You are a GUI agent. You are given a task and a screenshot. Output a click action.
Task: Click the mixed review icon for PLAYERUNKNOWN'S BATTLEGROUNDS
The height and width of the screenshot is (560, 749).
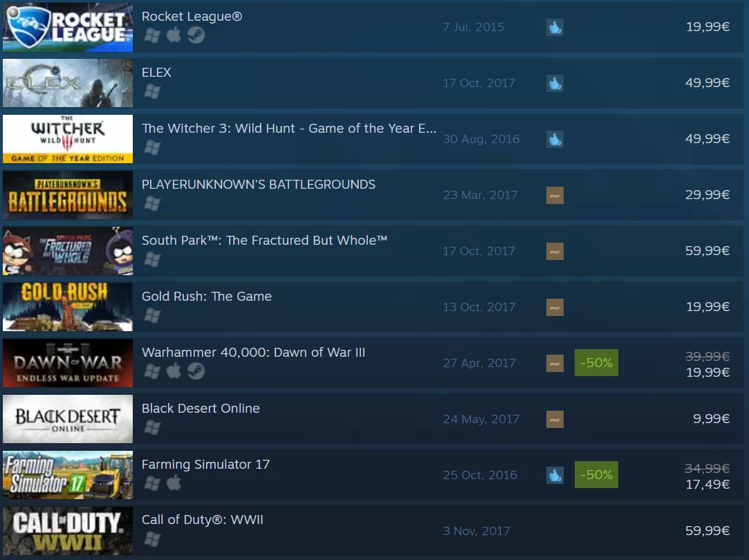coord(555,195)
